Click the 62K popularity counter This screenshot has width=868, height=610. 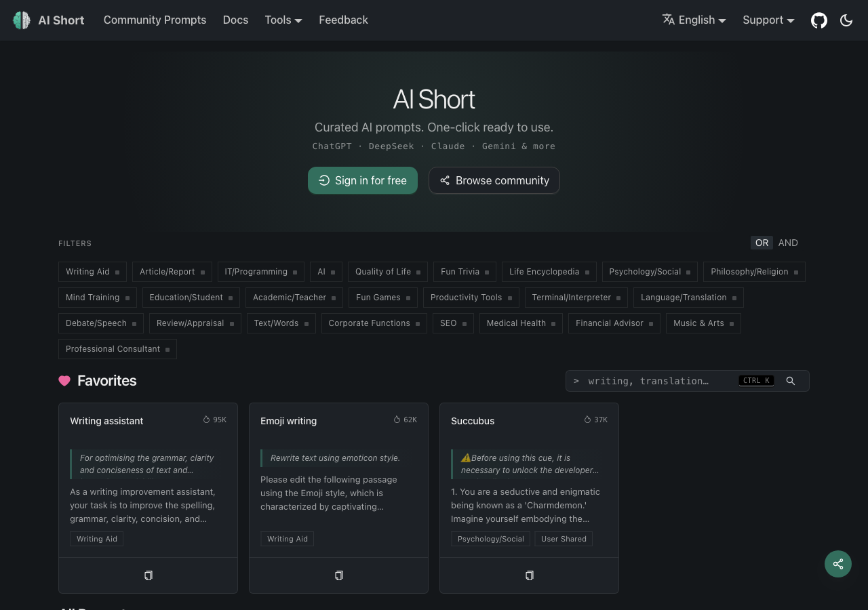pos(406,420)
